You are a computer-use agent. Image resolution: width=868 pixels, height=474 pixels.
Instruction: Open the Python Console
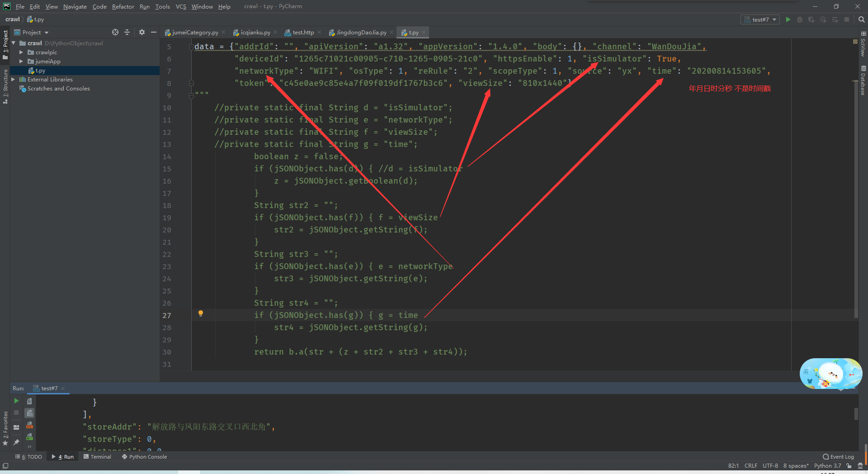(x=144, y=457)
